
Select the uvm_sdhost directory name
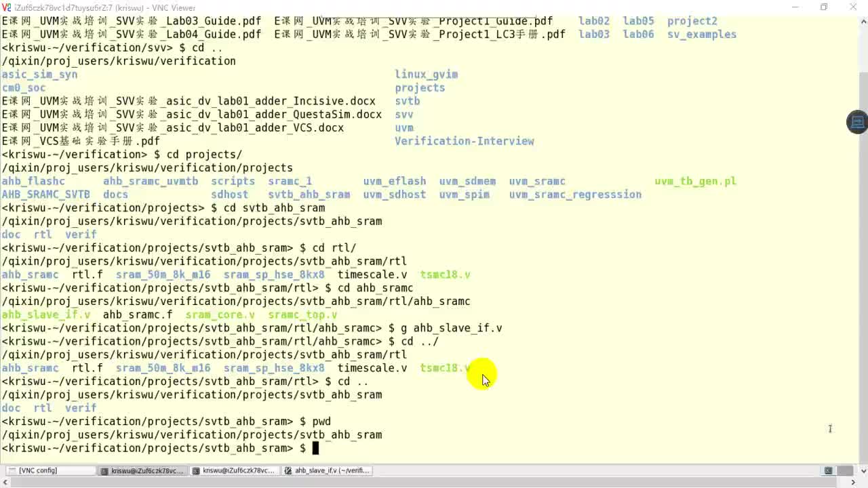tap(395, 195)
